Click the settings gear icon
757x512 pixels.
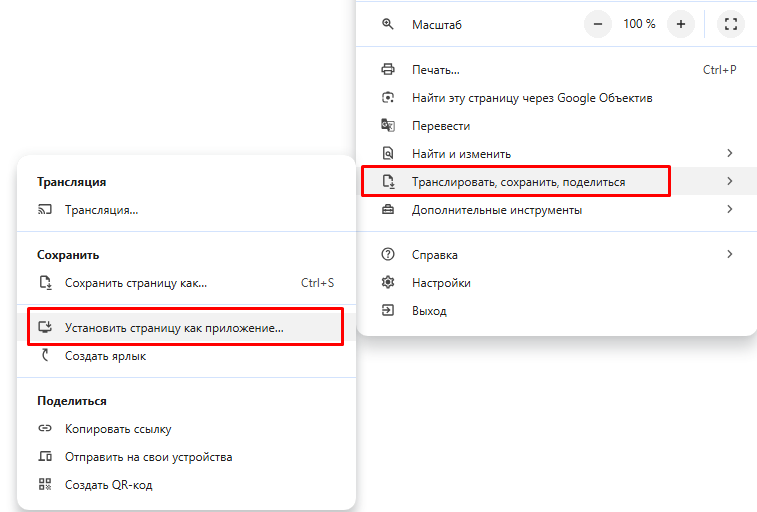[x=388, y=283]
